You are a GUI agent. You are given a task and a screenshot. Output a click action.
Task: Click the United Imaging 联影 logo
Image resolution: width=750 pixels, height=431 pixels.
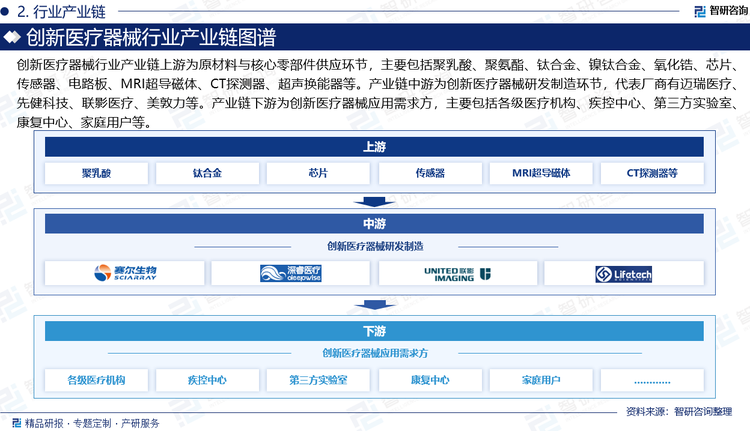click(x=457, y=274)
